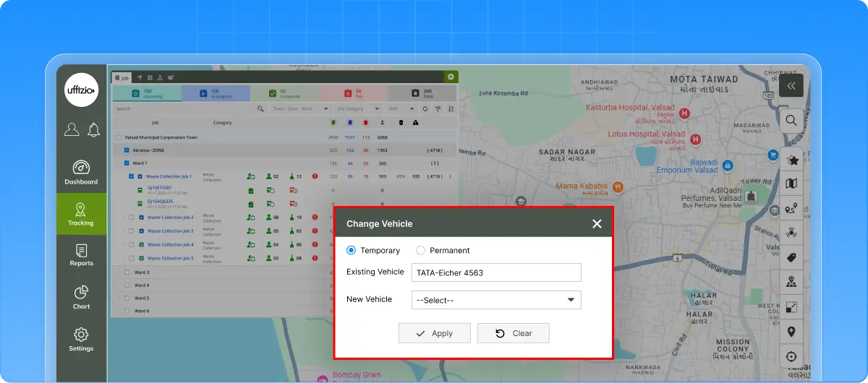Click the notification bell icon
The height and width of the screenshot is (383, 868).
pos(93,129)
